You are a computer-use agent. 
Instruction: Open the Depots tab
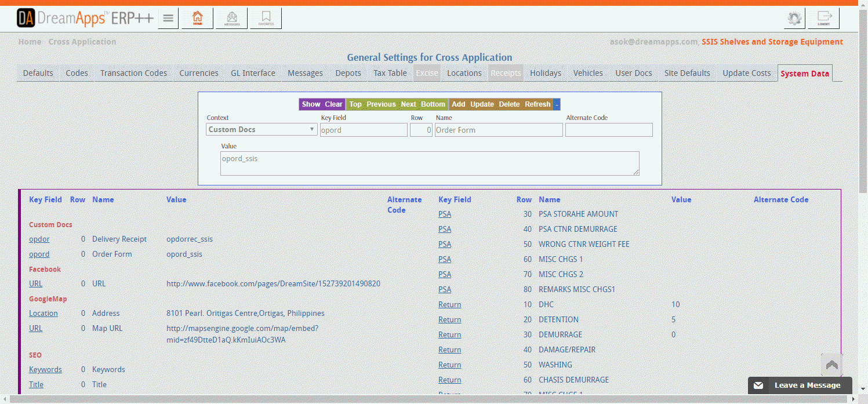tap(348, 73)
